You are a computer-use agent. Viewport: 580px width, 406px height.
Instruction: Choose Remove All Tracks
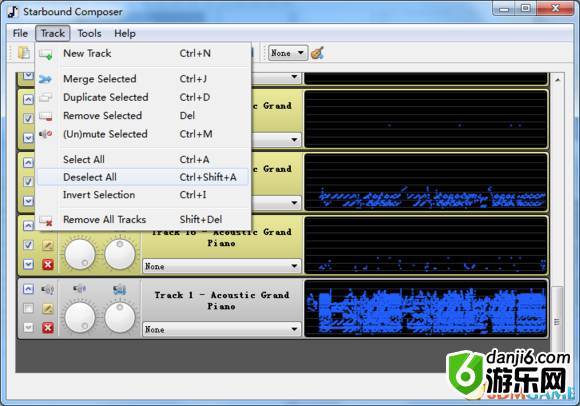143,220
